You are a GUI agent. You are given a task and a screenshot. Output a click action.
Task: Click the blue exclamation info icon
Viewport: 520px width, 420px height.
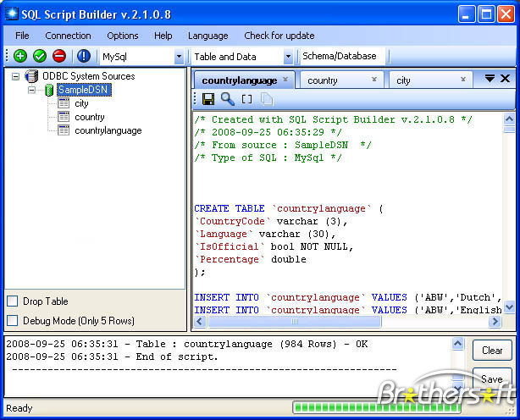[84, 56]
